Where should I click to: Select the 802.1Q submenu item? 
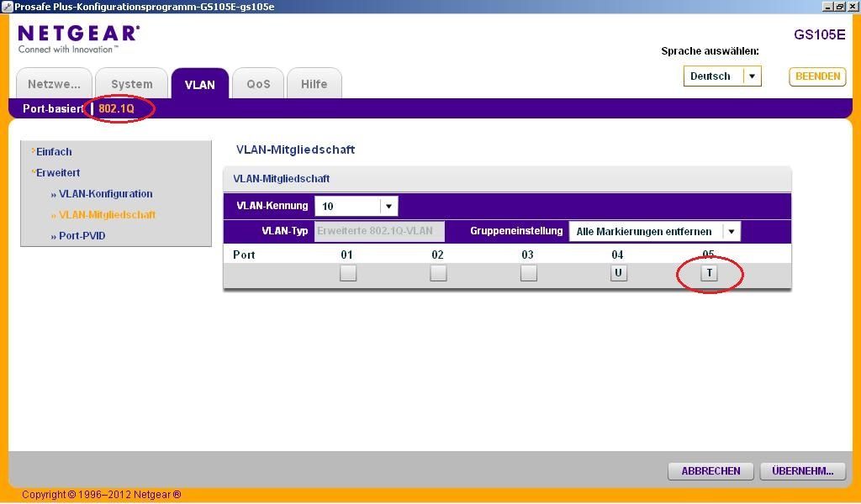point(116,108)
